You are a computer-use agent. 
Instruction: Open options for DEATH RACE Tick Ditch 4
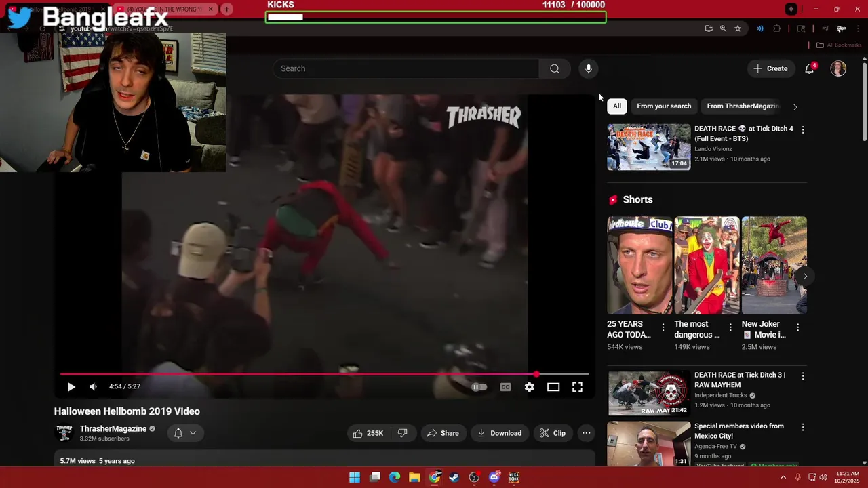click(803, 129)
